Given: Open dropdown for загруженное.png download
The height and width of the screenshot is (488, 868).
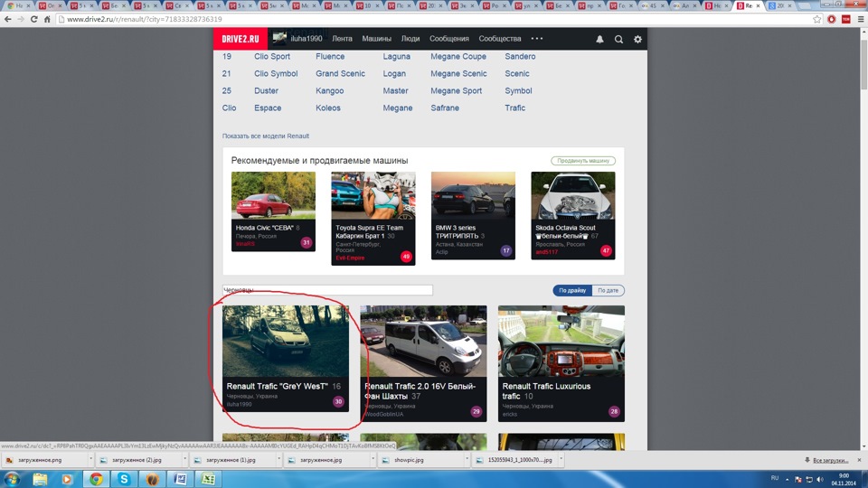Looking at the screenshot, I should [90, 459].
